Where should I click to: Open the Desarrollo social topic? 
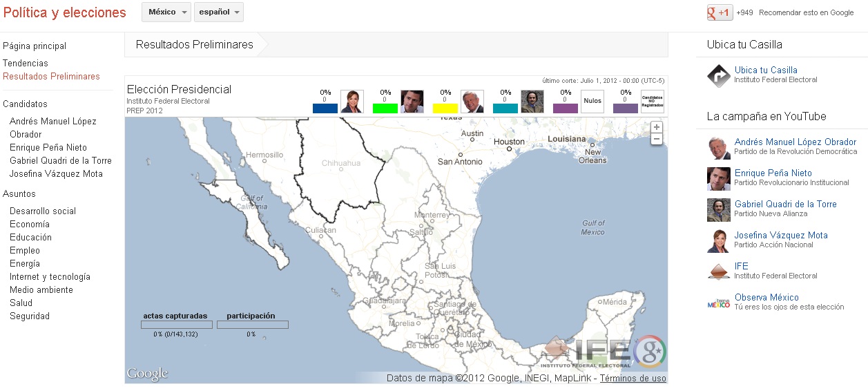point(43,211)
